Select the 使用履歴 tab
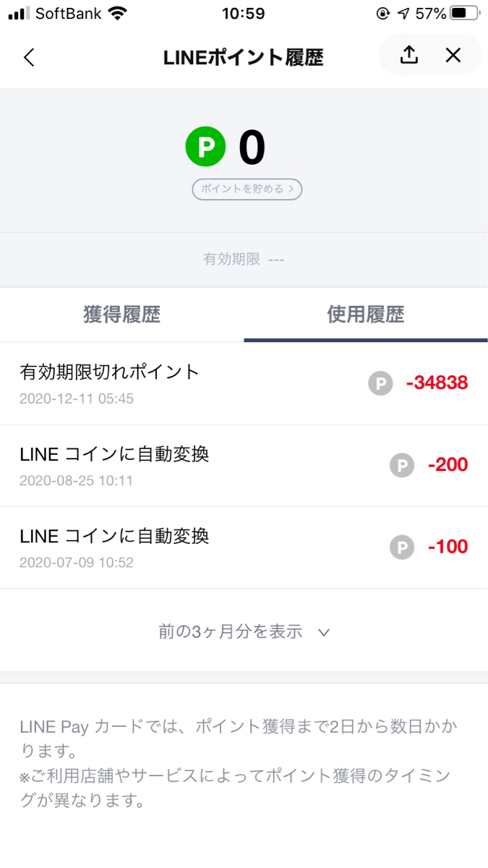The image size is (488, 868). 365,315
